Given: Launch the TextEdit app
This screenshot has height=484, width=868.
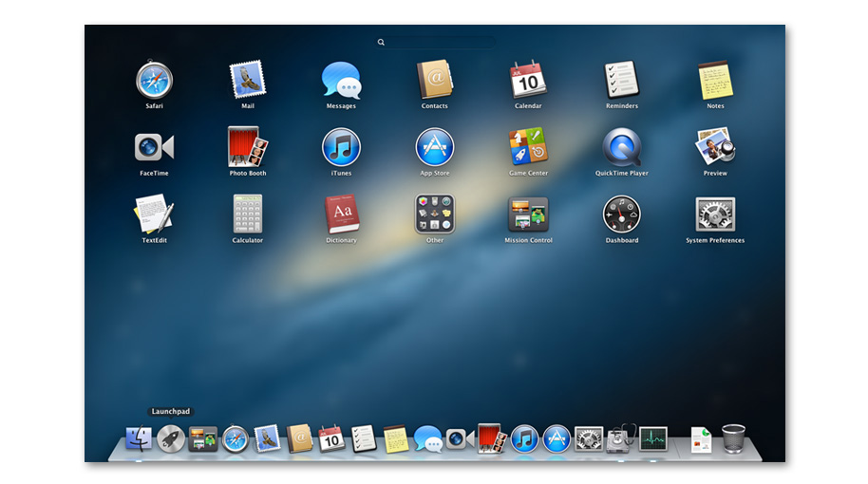Looking at the screenshot, I should 155,214.
